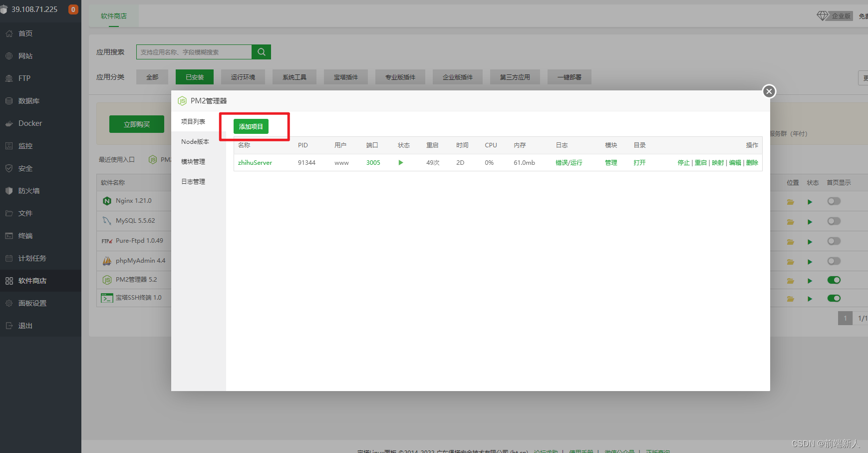868x453 pixels.
Task: Open Docker from the sidebar
Action: 30,123
